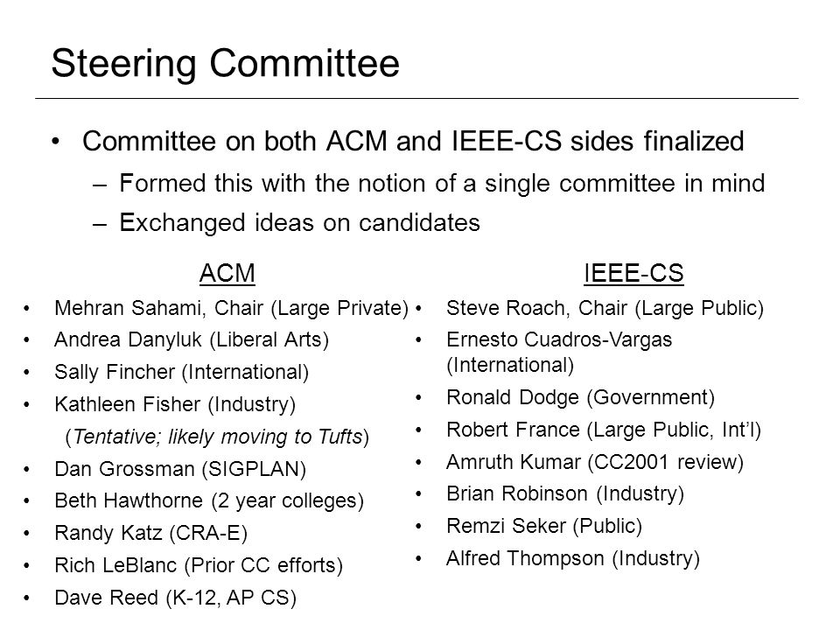Image resolution: width=840 pixels, height=630 pixels.
Task: Select Amruth Kumar (CC2001 review) line
Action: click(x=595, y=462)
